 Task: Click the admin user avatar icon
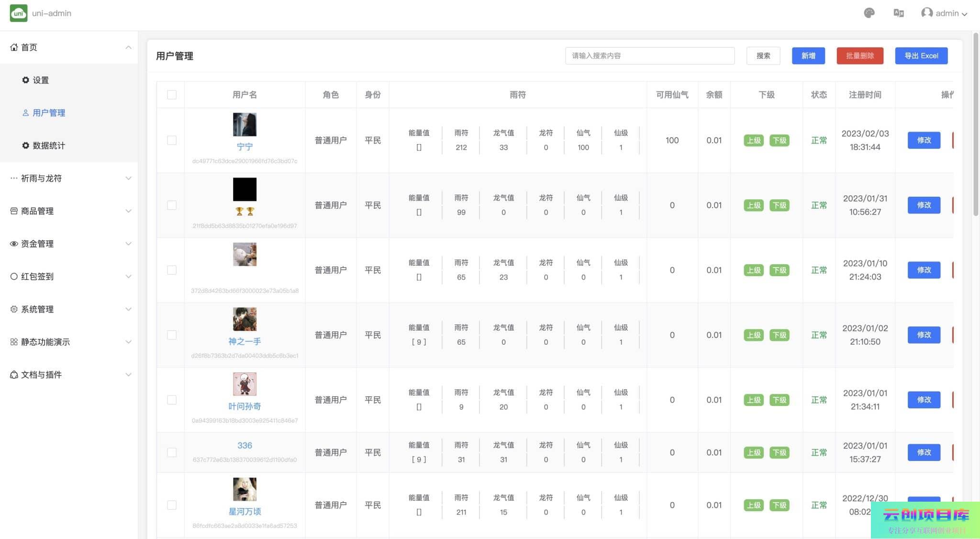(x=926, y=13)
